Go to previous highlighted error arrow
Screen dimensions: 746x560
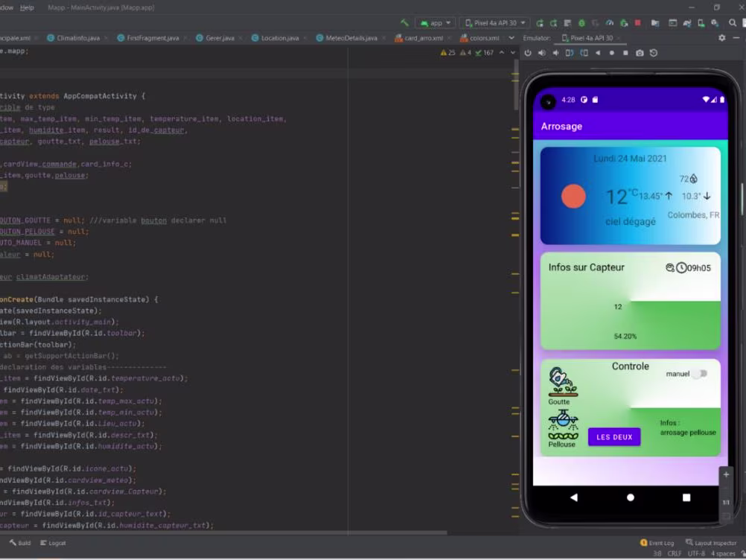(502, 53)
